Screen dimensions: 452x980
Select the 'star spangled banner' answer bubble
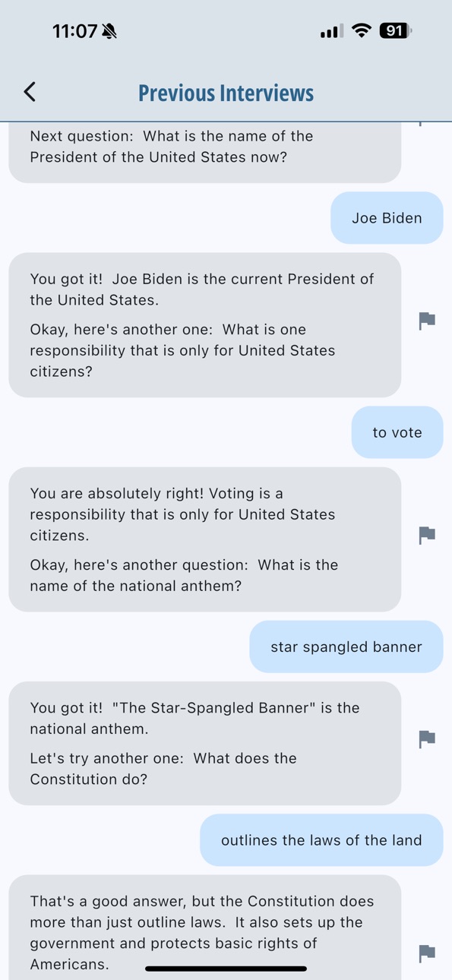[346, 646]
